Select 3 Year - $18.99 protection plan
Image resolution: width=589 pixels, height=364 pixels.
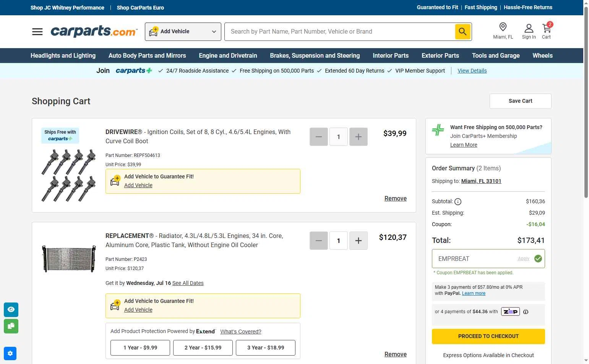point(266,348)
